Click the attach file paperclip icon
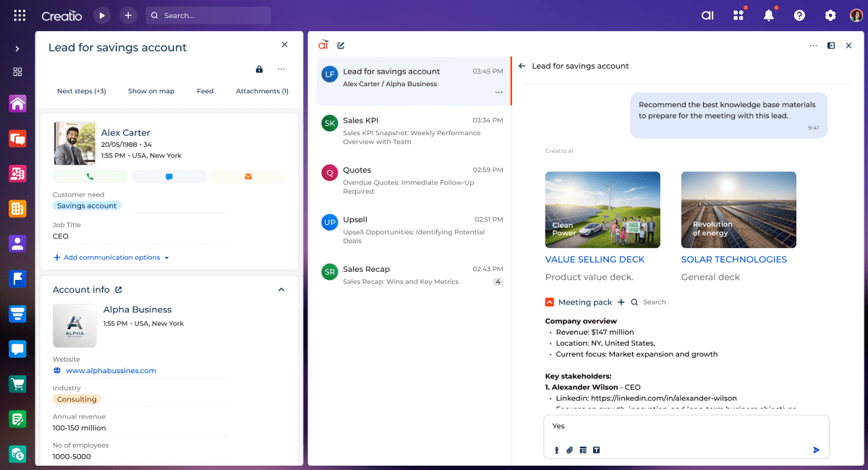 click(569, 450)
